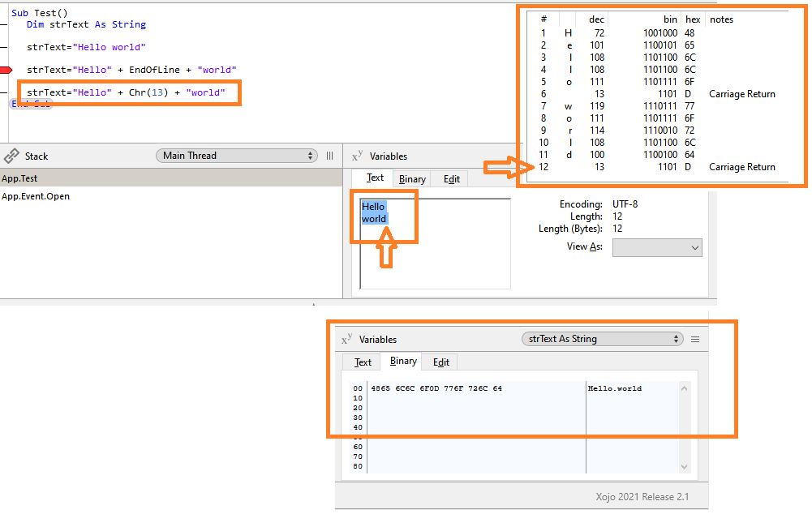Select the Text tab in lower Variables panel
Screen dimensions: 812x514
point(363,362)
